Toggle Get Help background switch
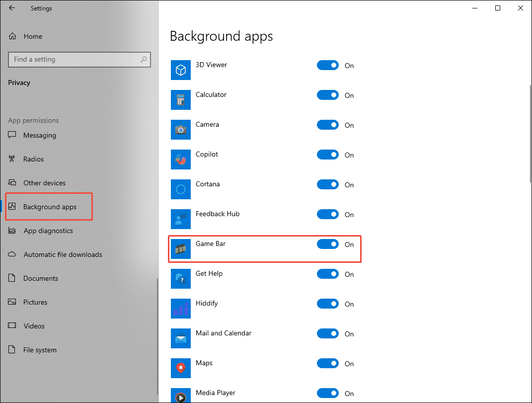This screenshot has height=403, width=532. [x=328, y=274]
